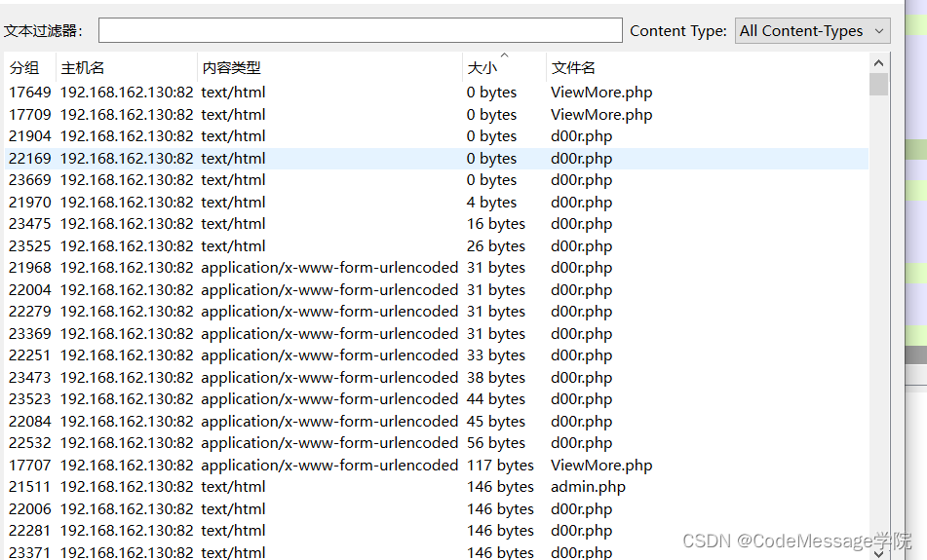Click ViewMore.php filename in row 17707

tap(601, 465)
